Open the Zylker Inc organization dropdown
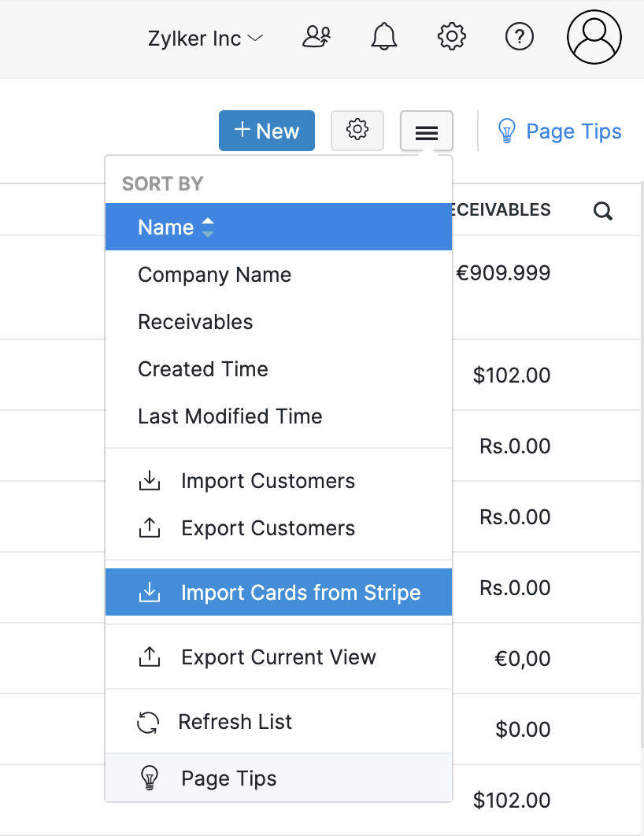The width and height of the screenshot is (644, 836). tap(204, 37)
